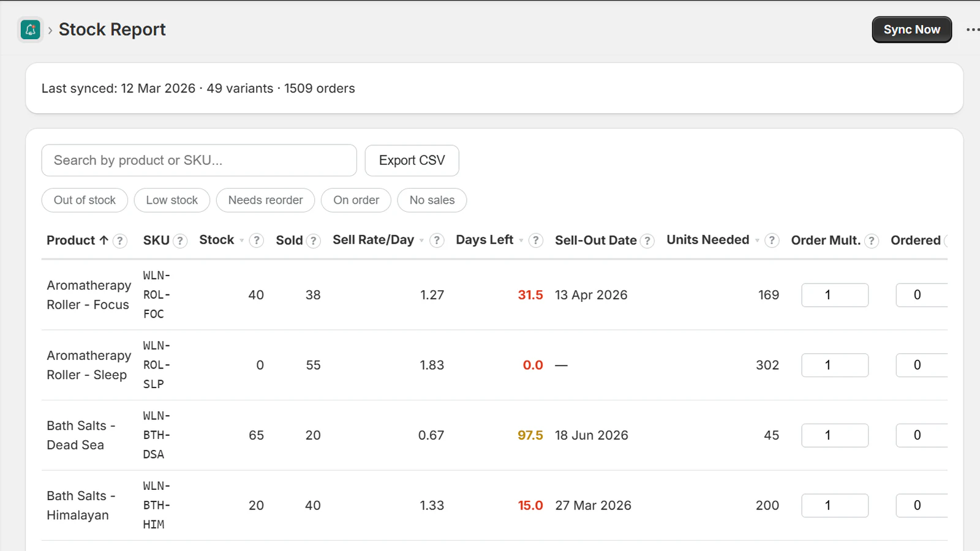Screen dimensions: 980x551
Task: Select Stock Report in the breadcrumb
Action: tap(111, 29)
